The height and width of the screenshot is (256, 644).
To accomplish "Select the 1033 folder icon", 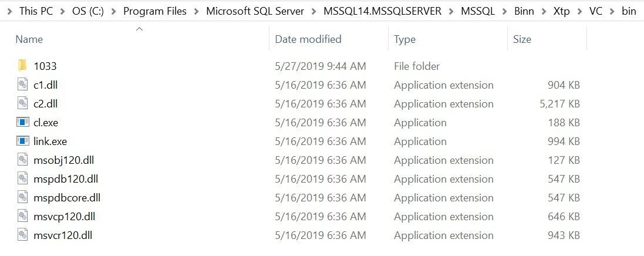I will coord(22,66).
